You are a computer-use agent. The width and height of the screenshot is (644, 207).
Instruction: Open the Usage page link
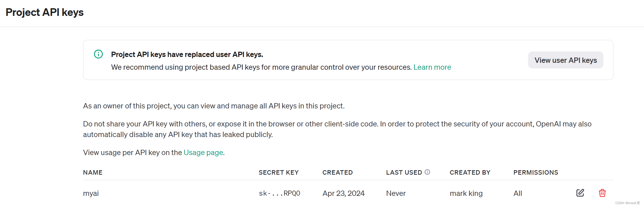click(203, 153)
